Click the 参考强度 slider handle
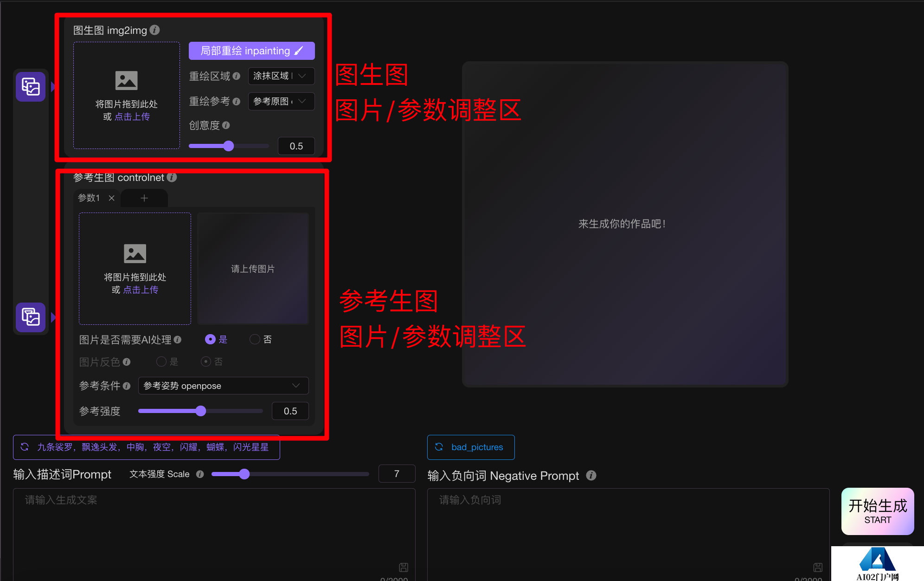Image resolution: width=924 pixels, height=581 pixels. pos(200,411)
